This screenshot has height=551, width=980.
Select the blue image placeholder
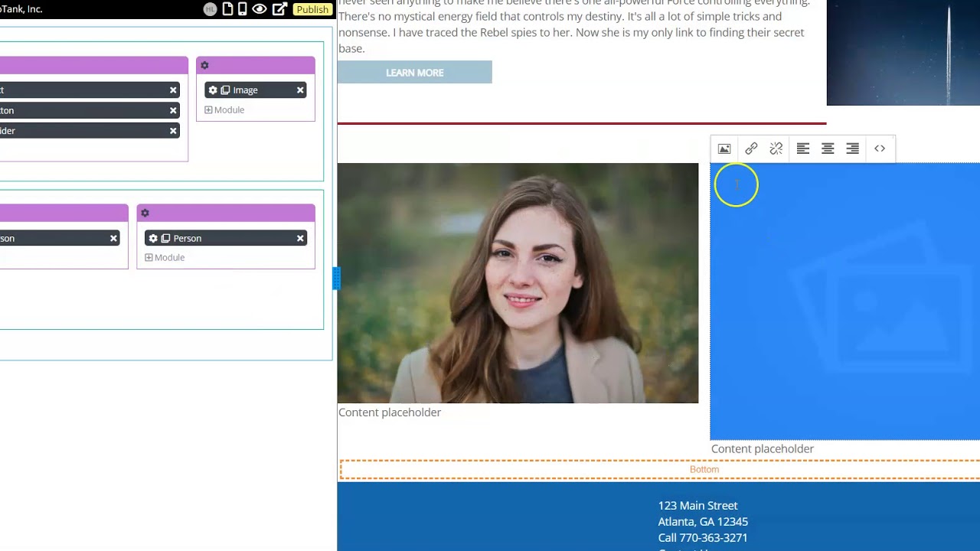[845, 302]
